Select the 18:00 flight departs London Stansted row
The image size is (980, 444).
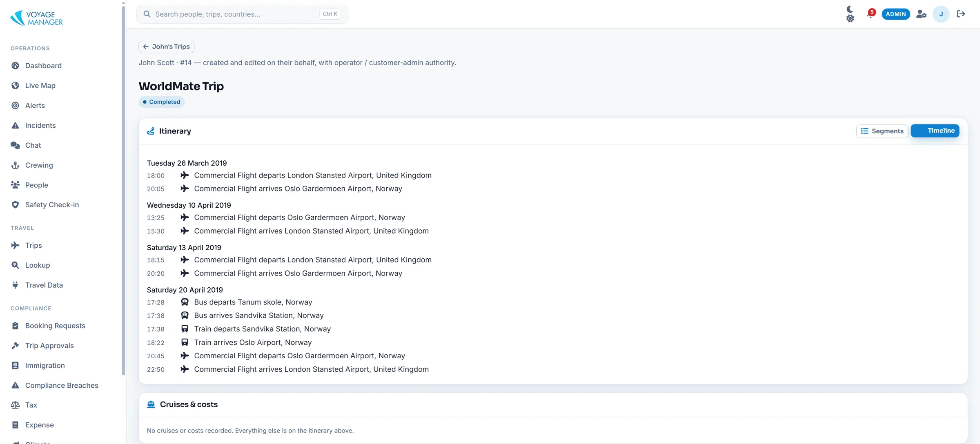(289, 175)
